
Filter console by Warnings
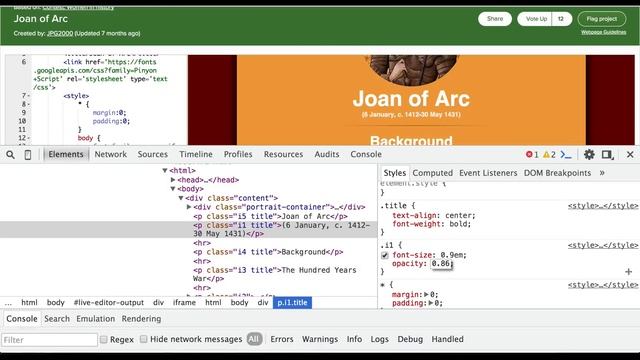pyautogui.click(x=320, y=339)
